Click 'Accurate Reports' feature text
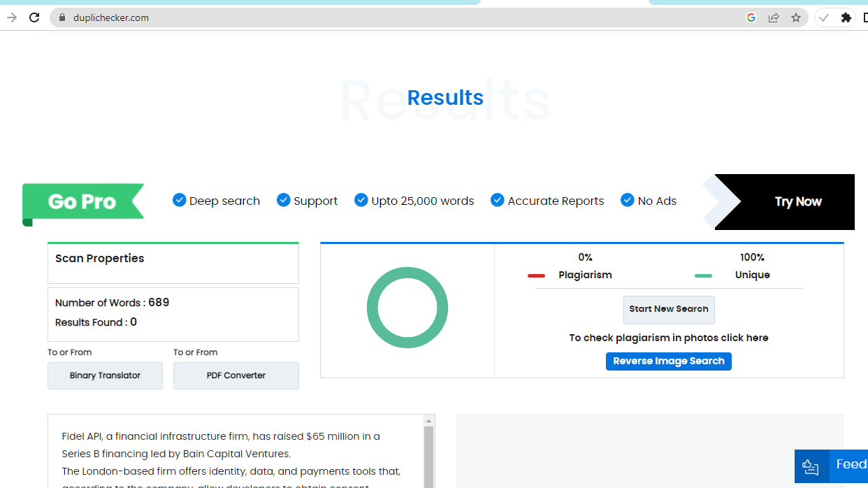Viewport: 868px width, 488px height. (x=556, y=201)
